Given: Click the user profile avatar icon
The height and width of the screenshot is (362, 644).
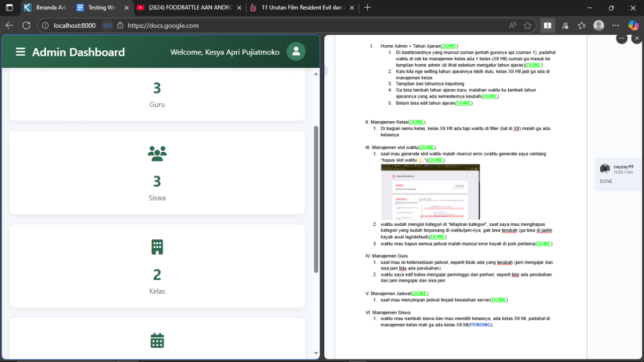Looking at the screenshot, I should (296, 51).
